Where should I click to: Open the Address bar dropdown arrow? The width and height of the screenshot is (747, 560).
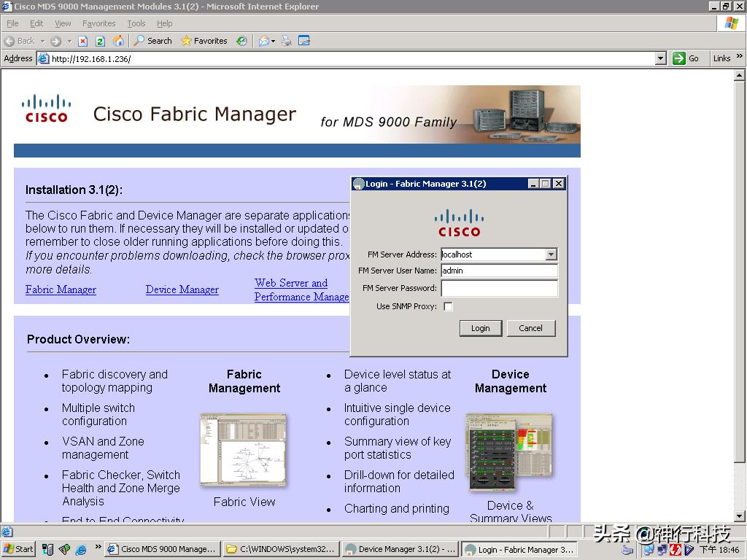point(660,58)
